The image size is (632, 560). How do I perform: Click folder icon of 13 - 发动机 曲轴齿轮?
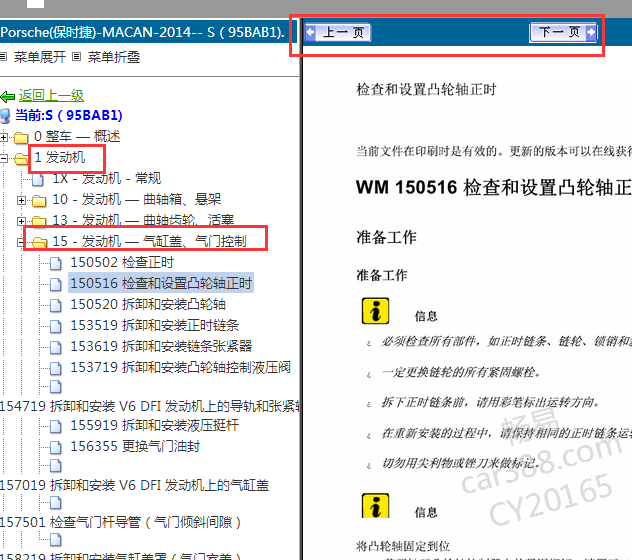click(39, 221)
